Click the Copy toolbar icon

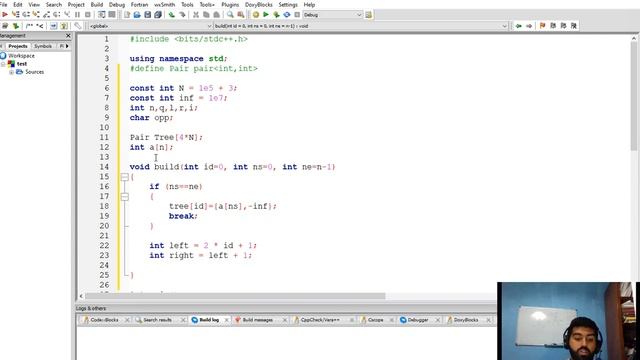[x=206, y=15]
